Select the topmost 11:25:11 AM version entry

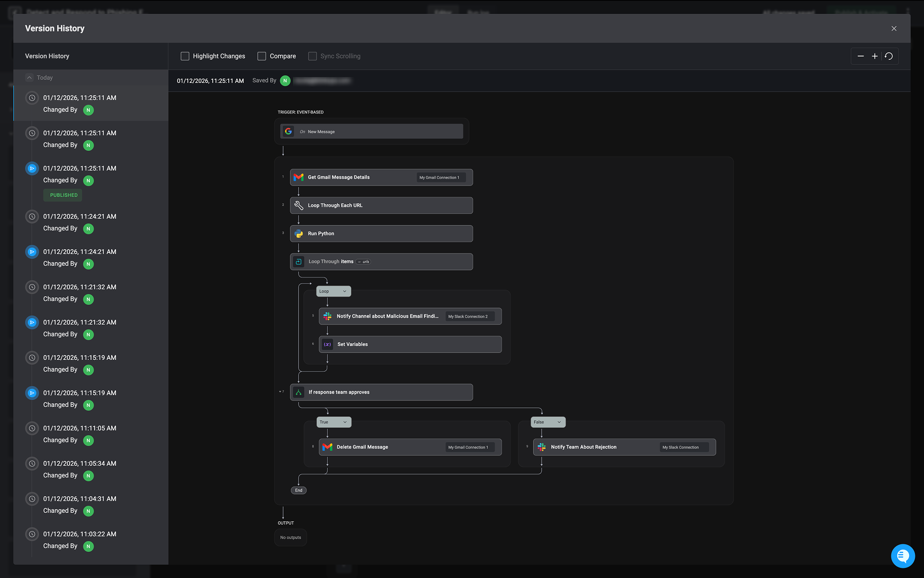pyautogui.click(x=91, y=104)
